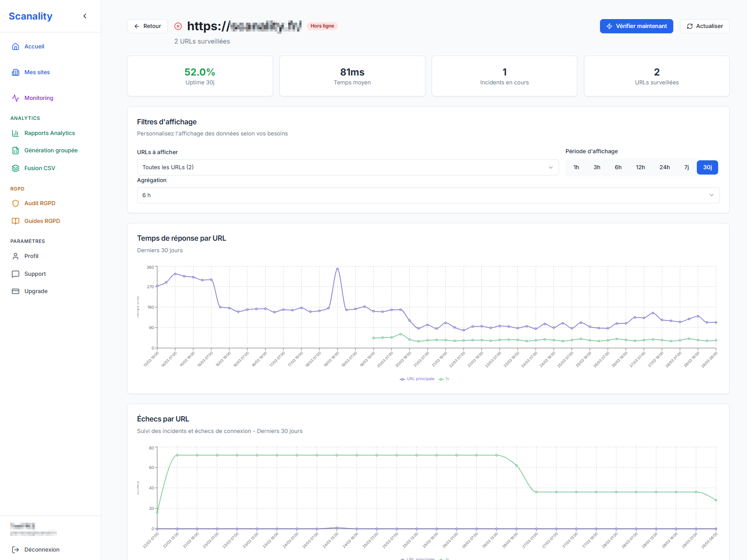
Task: Open the URLs à afficher dropdown
Action: coord(347,167)
